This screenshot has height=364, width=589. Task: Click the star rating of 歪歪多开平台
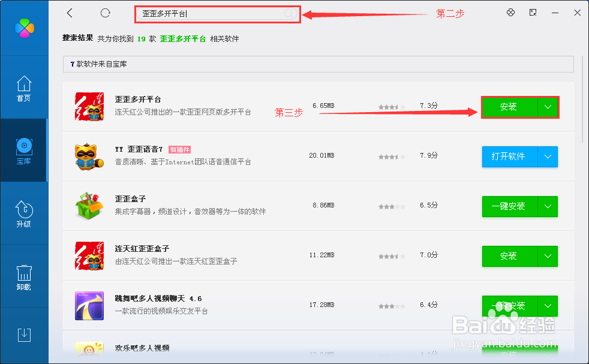[392, 107]
